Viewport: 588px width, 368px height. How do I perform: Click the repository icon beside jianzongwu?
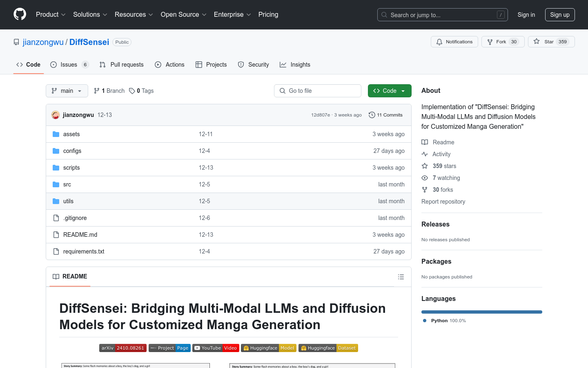point(16,42)
